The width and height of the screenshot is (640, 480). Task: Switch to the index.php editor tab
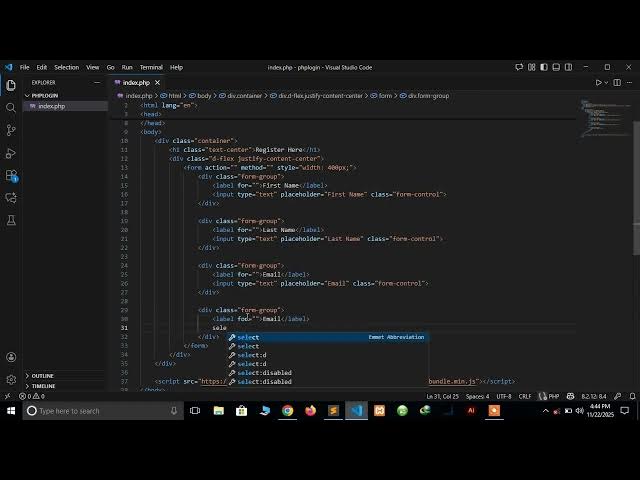(x=136, y=82)
